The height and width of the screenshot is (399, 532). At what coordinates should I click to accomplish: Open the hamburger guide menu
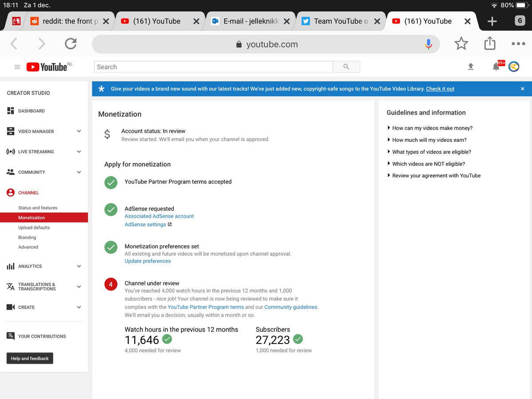[x=17, y=67]
